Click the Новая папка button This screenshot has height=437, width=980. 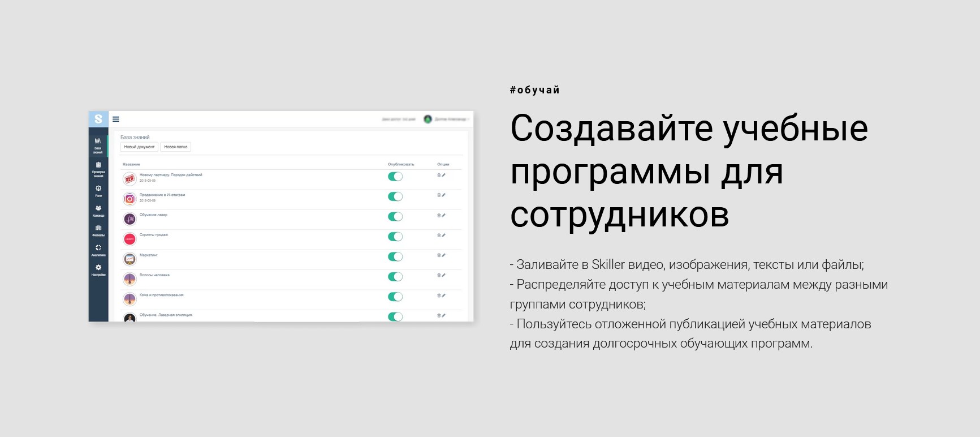point(176,147)
